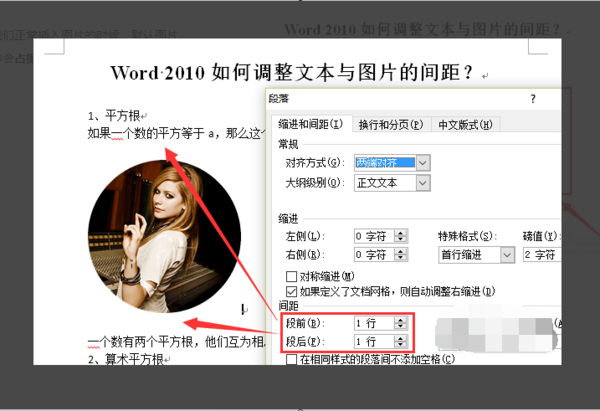Click the document title Word 2010 如何调整文本与图片的间距

[292, 72]
